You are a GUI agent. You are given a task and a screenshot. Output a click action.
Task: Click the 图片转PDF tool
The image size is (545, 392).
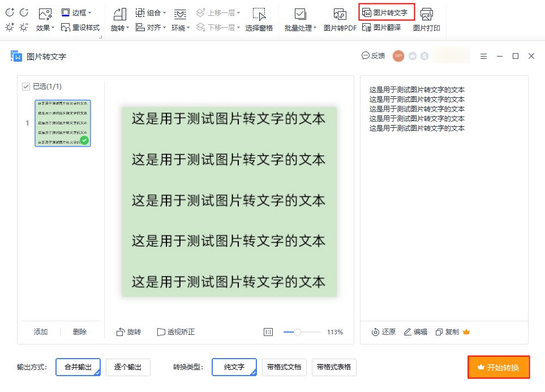pos(340,20)
